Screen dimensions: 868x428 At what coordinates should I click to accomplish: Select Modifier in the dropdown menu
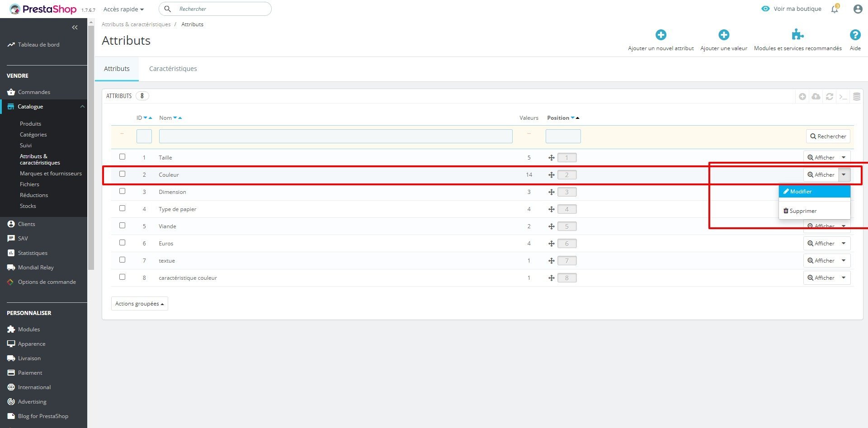pos(814,192)
